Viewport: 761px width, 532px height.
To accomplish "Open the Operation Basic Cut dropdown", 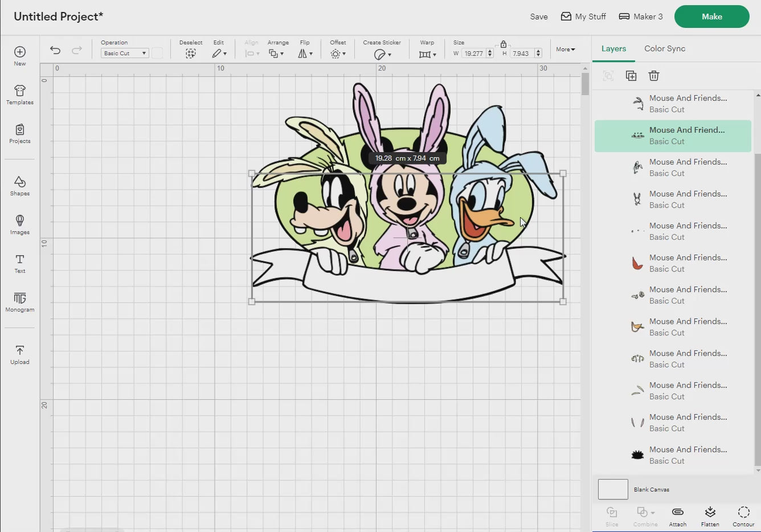I will (x=125, y=53).
